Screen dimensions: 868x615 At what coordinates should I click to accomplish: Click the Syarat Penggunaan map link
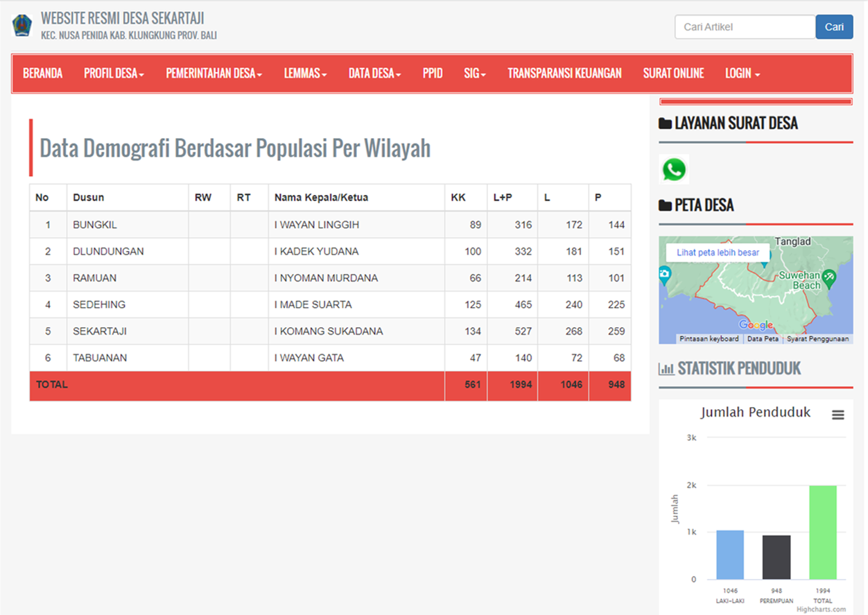pyautogui.click(x=817, y=339)
